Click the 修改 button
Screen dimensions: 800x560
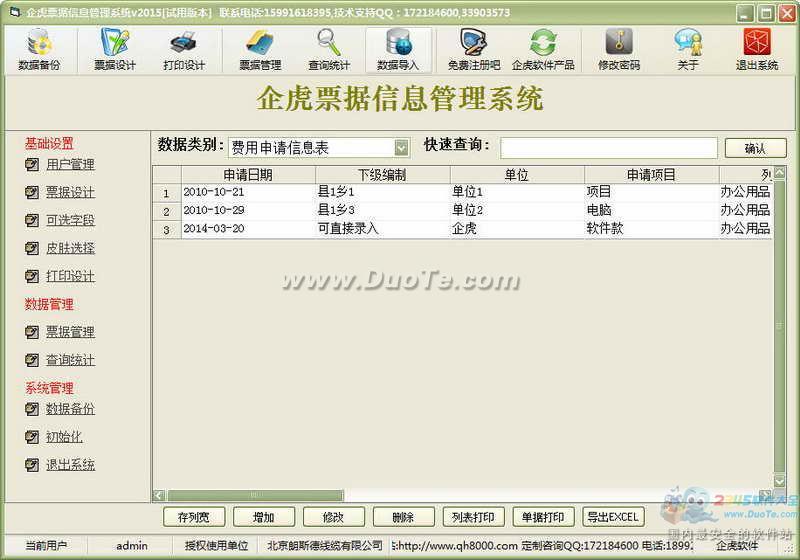(x=333, y=517)
